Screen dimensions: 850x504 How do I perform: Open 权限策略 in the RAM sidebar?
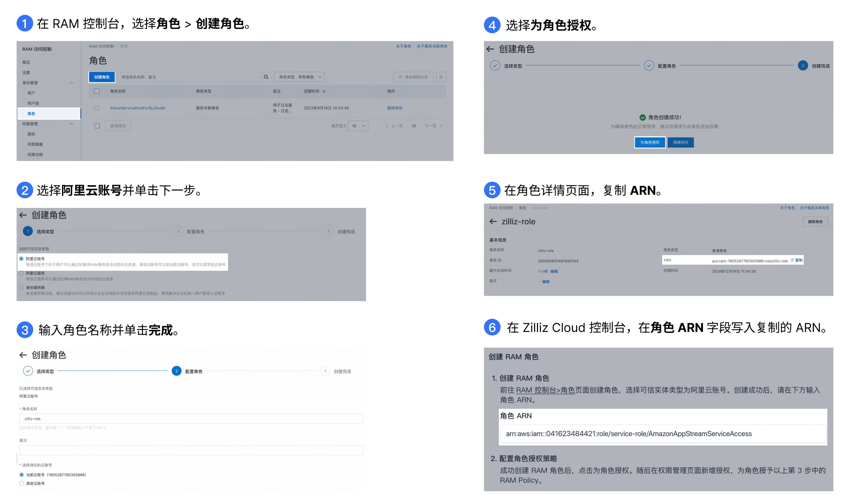point(35,144)
